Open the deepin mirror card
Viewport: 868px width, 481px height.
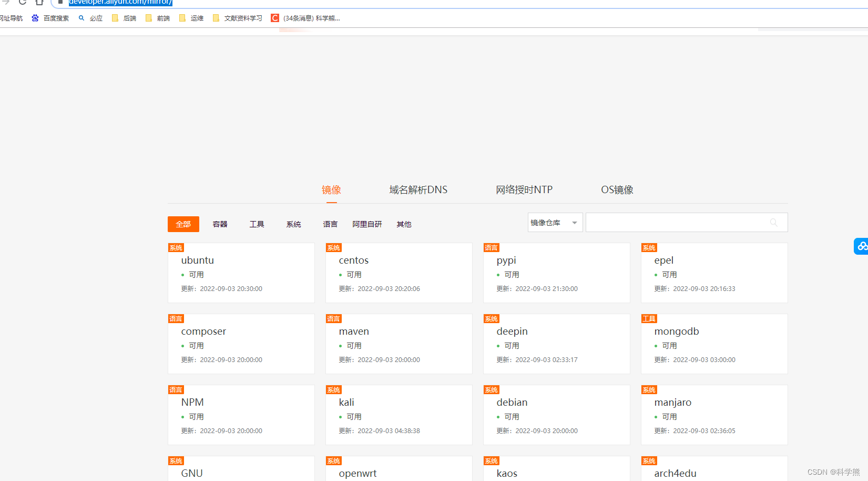pyautogui.click(x=557, y=344)
